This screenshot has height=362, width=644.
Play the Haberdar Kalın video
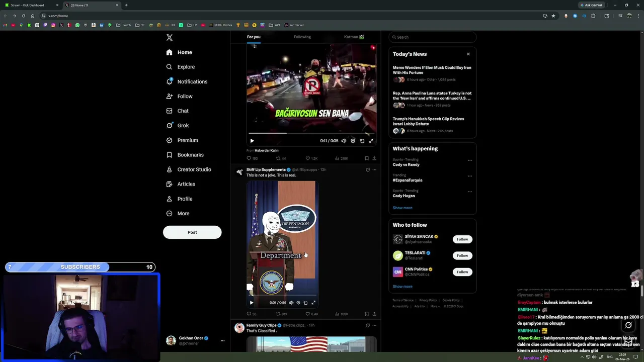[x=252, y=141]
